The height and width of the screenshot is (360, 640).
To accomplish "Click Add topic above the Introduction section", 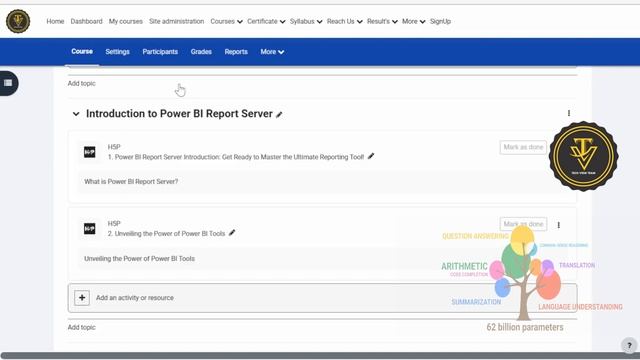I will click(82, 83).
